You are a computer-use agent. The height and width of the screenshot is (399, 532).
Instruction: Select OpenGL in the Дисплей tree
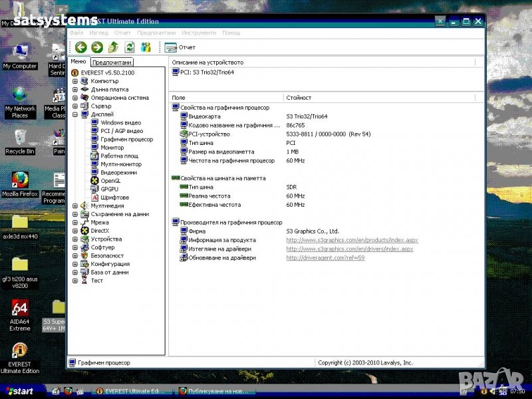click(110, 181)
